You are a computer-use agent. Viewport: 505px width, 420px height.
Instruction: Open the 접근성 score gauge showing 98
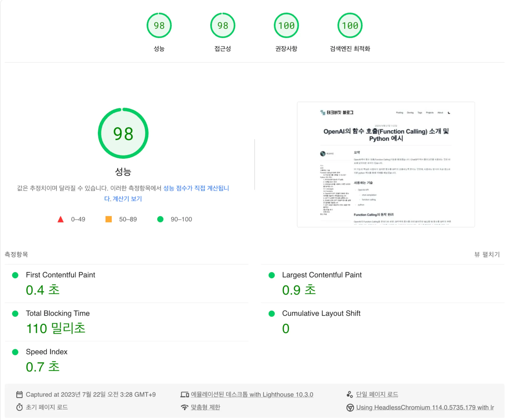(x=223, y=25)
